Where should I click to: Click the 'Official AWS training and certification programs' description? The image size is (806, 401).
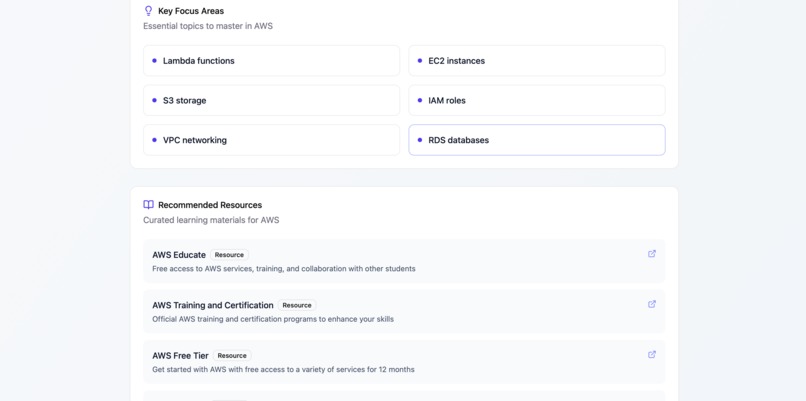point(273,319)
